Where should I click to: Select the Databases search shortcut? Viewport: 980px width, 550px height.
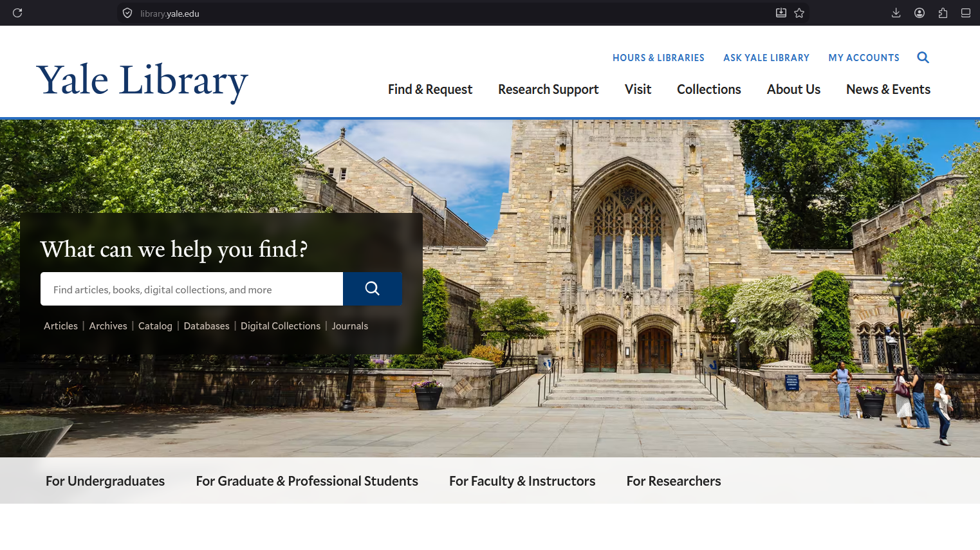click(x=207, y=326)
